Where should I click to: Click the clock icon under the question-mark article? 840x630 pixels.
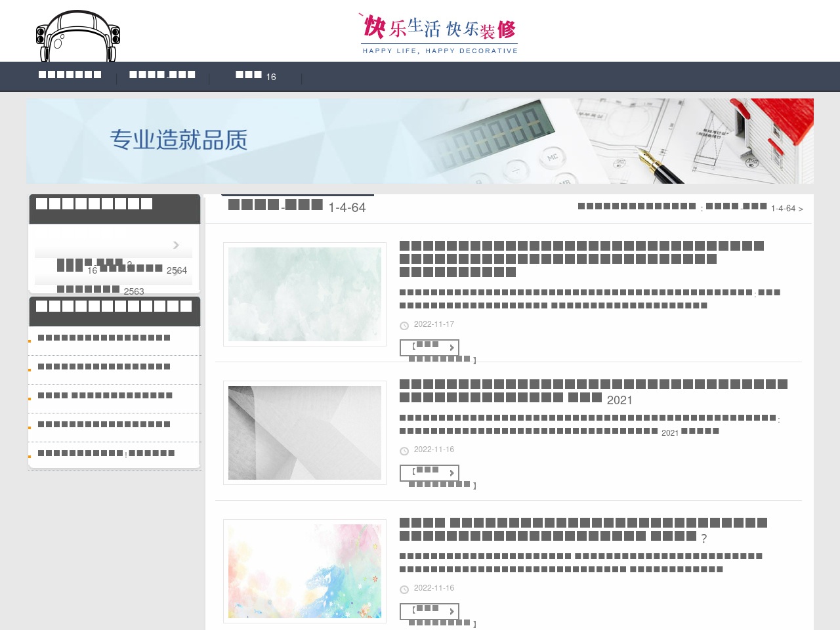tap(404, 589)
